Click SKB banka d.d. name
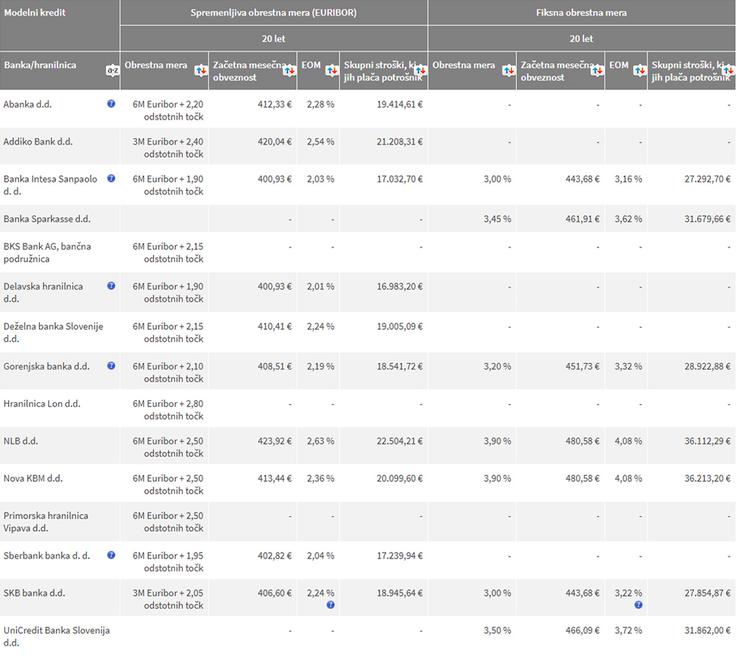The height and width of the screenshot is (656, 736). coord(34,593)
